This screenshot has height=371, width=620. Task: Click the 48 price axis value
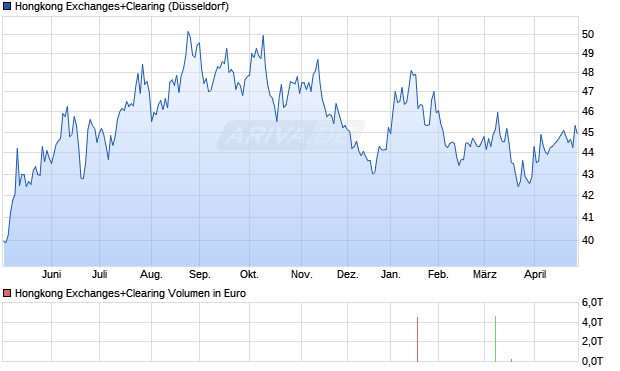(588, 72)
